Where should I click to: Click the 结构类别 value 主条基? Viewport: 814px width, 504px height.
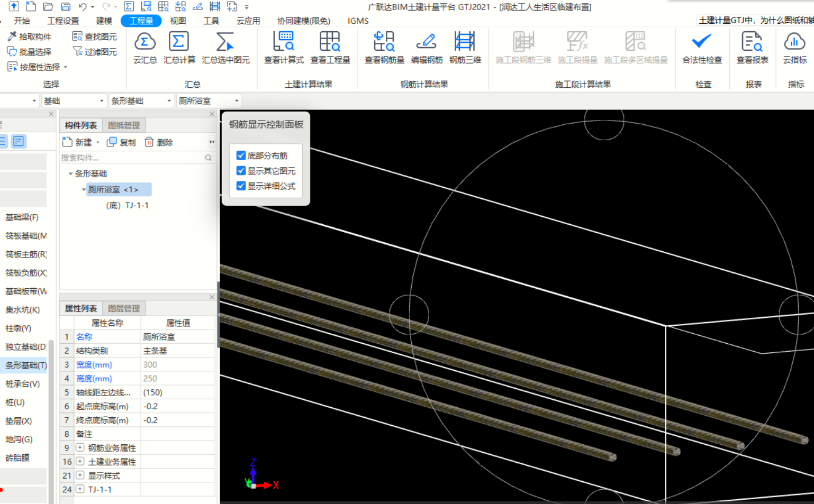(178, 351)
